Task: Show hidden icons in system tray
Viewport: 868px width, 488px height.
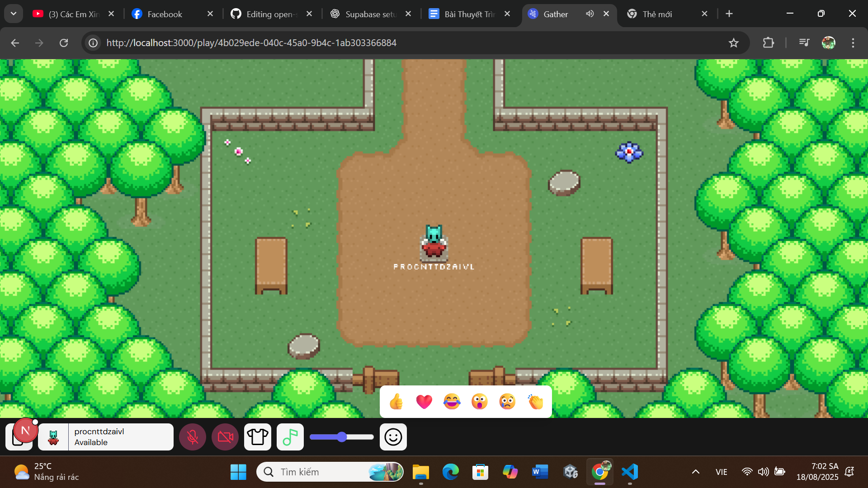Action: [695, 472]
